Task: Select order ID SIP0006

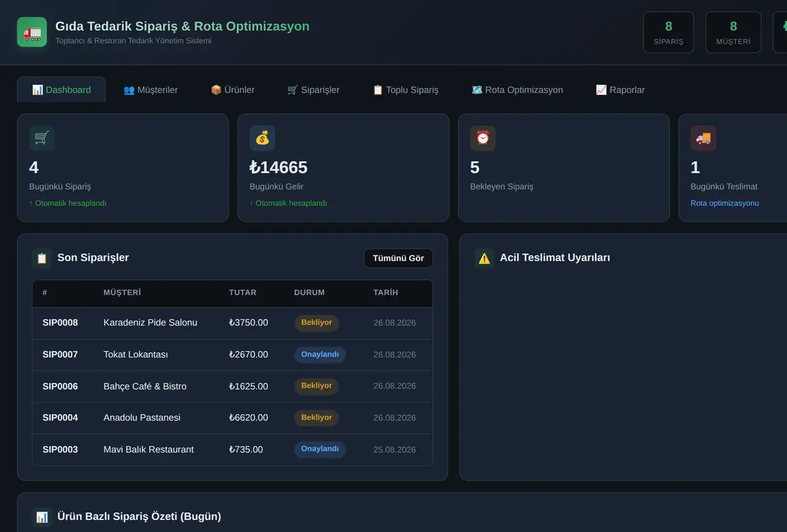Action: point(60,386)
